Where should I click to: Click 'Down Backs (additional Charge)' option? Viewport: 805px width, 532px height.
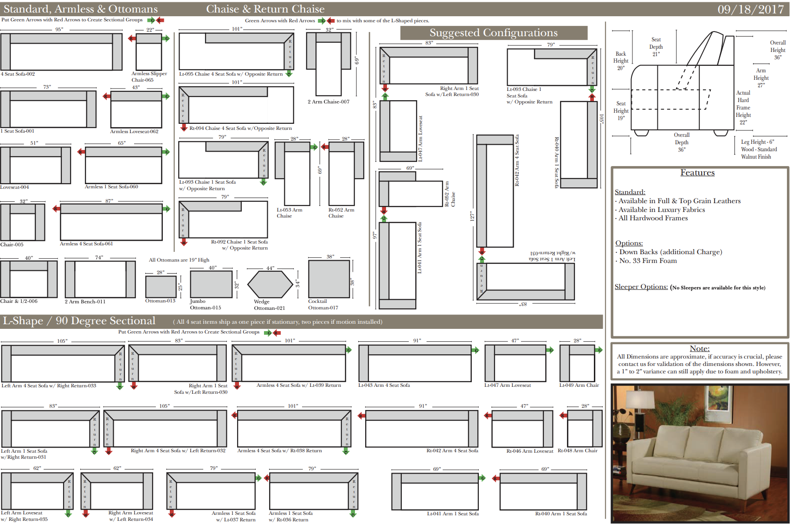pyautogui.click(x=670, y=252)
